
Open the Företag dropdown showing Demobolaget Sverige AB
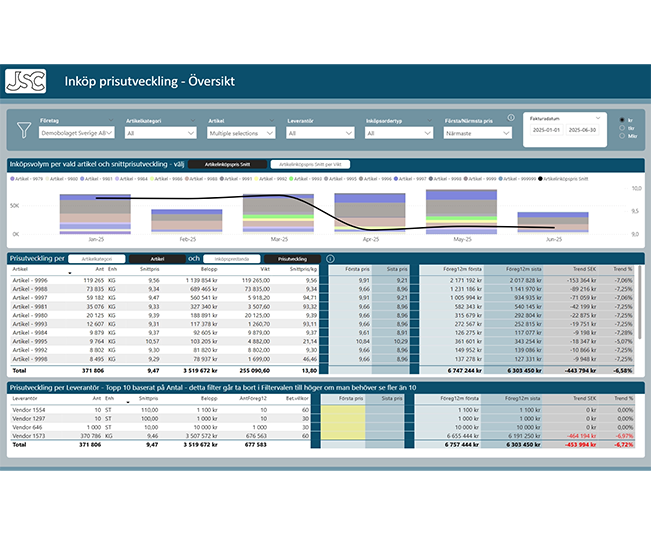point(77,133)
